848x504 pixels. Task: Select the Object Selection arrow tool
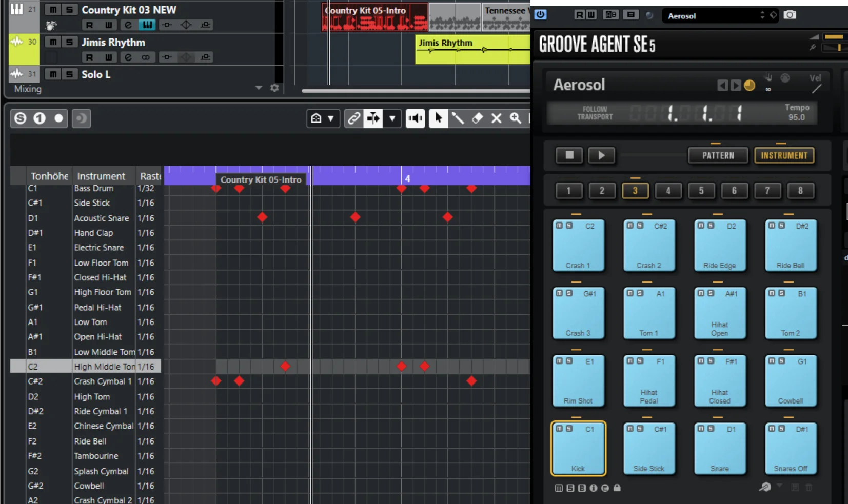pyautogui.click(x=438, y=118)
